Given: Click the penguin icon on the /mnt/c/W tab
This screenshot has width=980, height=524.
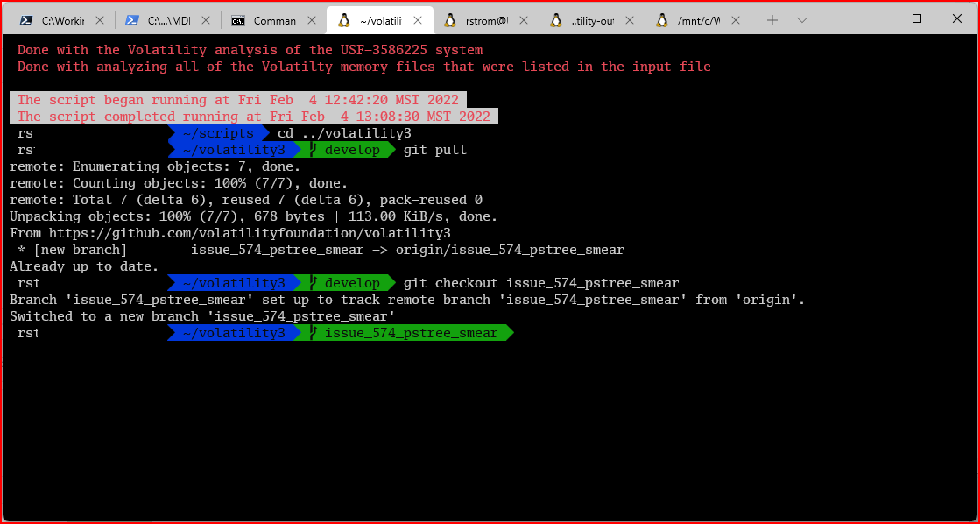Looking at the screenshot, I should pyautogui.click(x=661, y=18).
